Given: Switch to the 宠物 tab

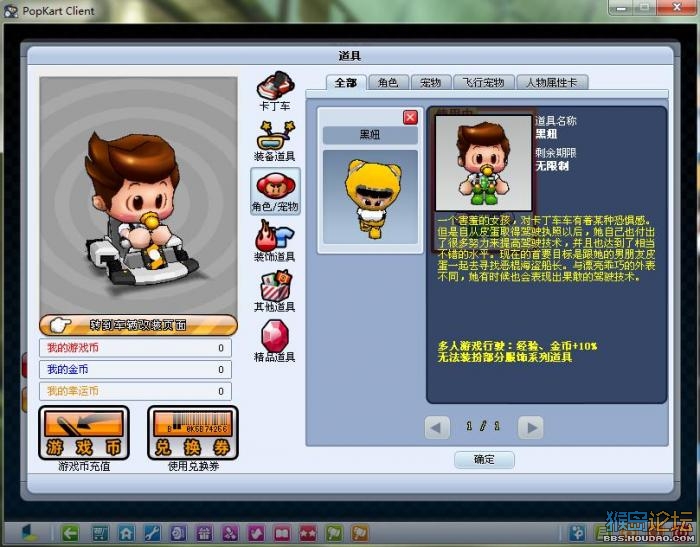Looking at the screenshot, I should (430, 83).
